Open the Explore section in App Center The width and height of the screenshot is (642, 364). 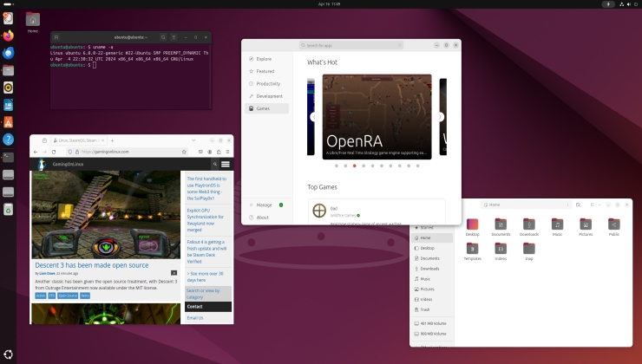pyautogui.click(x=264, y=59)
